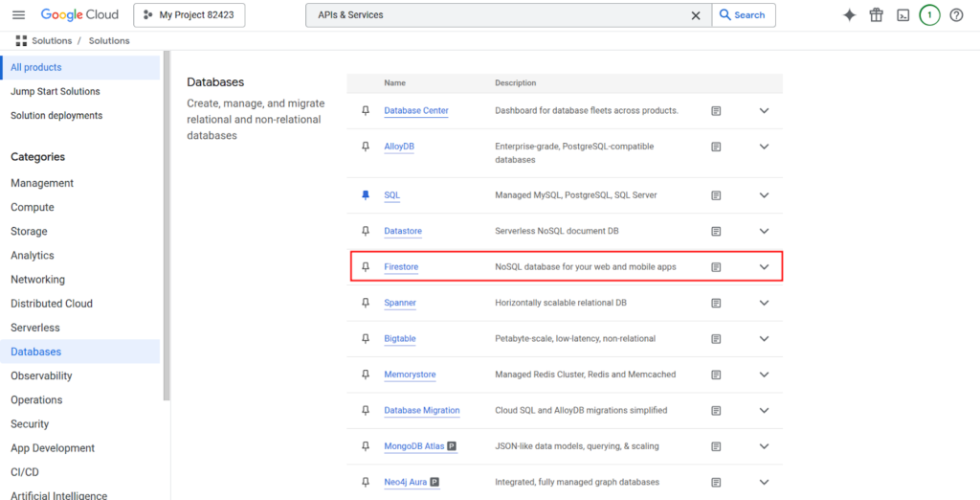The height and width of the screenshot is (500, 980).
Task: Open documentation icon for Spanner
Action: tap(716, 303)
